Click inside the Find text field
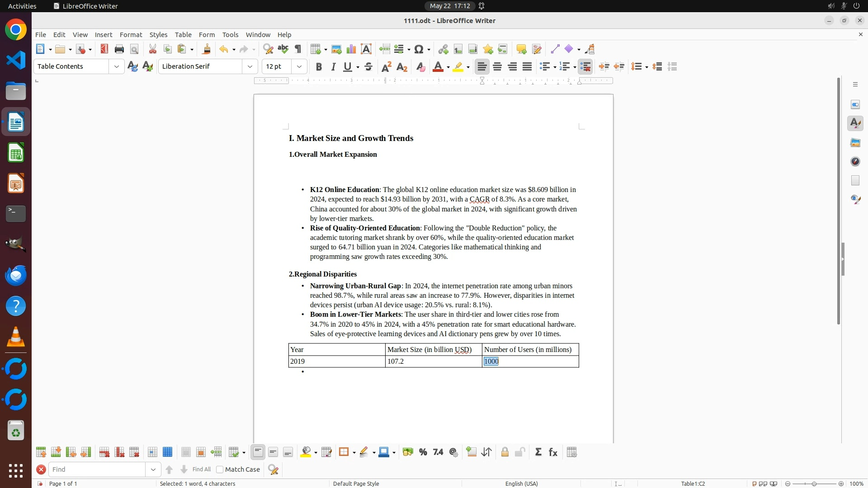 [97, 469]
